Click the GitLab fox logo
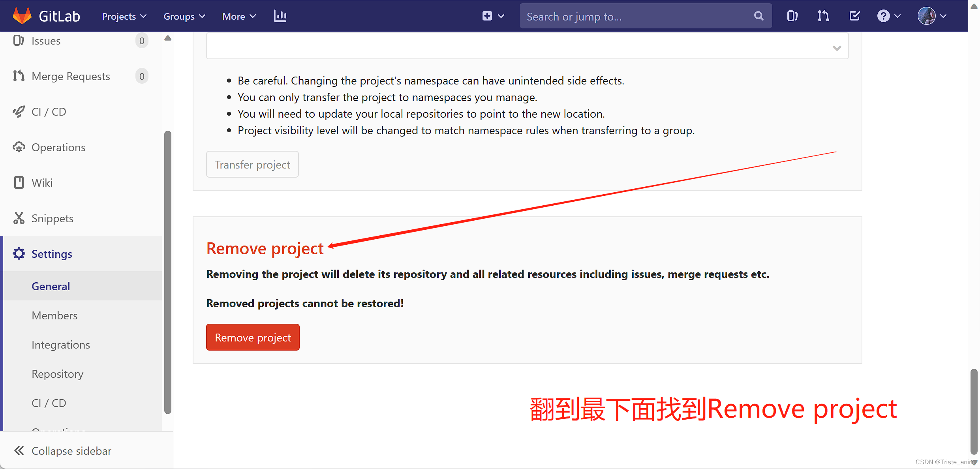The height and width of the screenshot is (469, 980). click(22, 16)
